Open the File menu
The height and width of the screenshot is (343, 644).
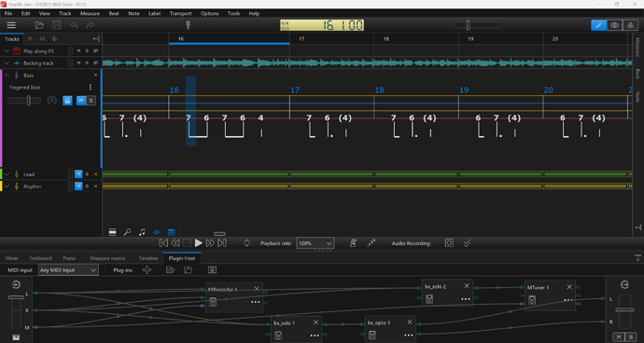click(x=8, y=14)
